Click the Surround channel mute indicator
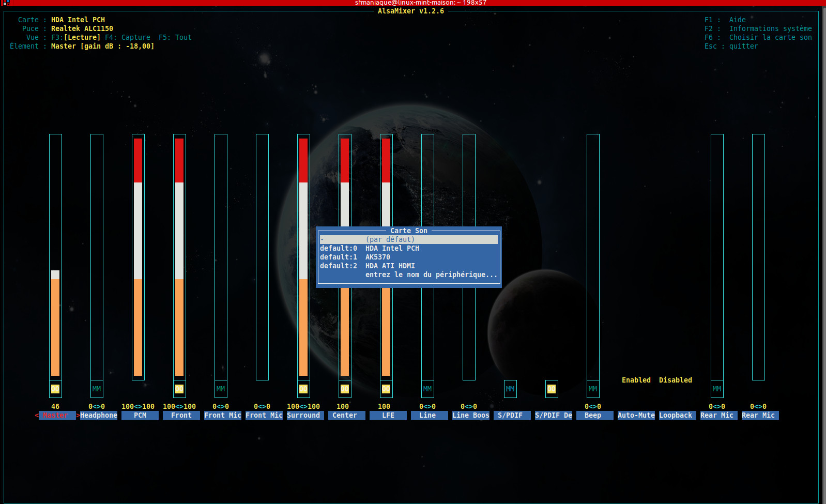This screenshot has height=504, width=826. 303,389
